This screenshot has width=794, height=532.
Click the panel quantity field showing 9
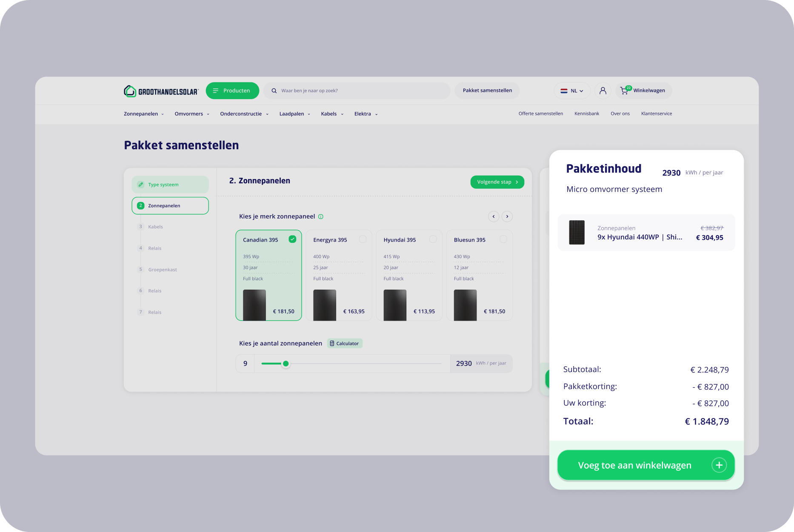coord(245,364)
